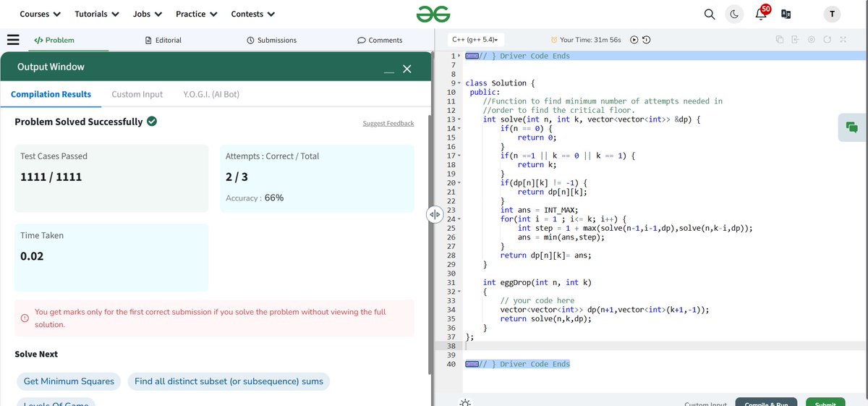The width and height of the screenshot is (868, 406).
Task: Select the Compilation Results tab
Action: (x=51, y=94)
